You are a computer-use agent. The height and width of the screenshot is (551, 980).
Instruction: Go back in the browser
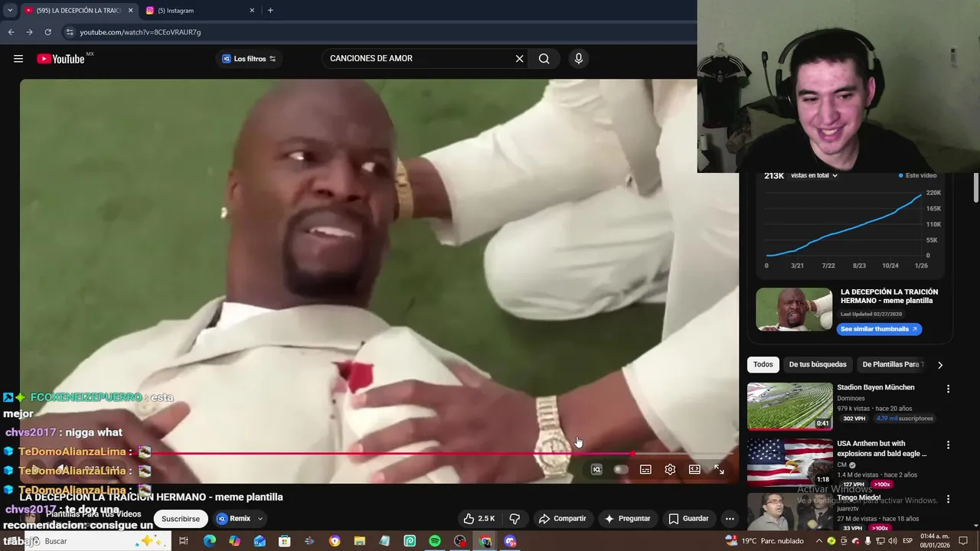tap(11, 32)
